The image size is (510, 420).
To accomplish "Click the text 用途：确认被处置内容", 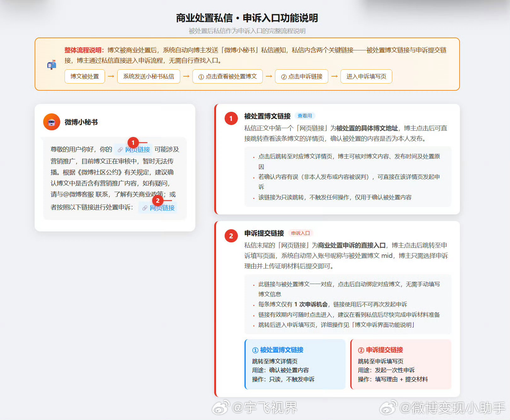I will point(280,370).
